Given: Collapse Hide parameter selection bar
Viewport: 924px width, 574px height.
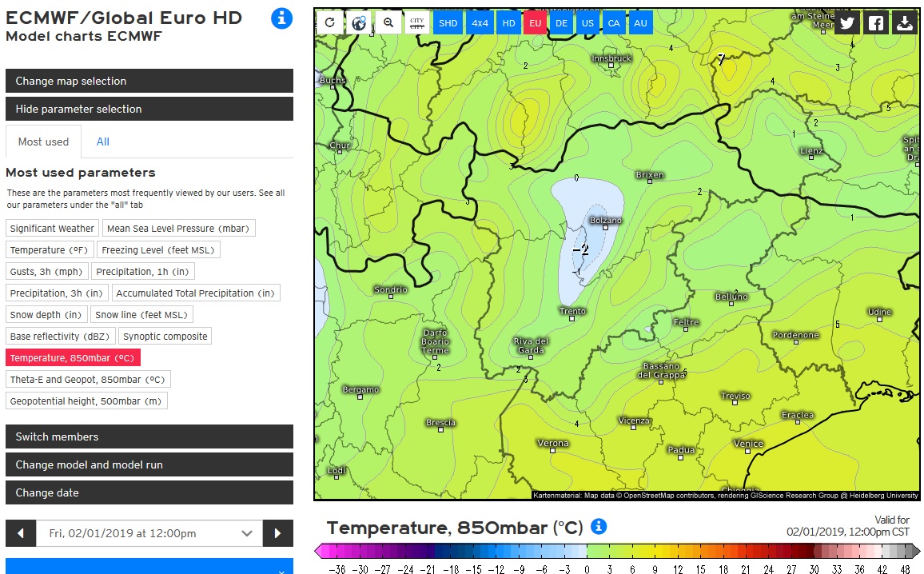Looking at the screenshot, I should [x=149, y=109].
